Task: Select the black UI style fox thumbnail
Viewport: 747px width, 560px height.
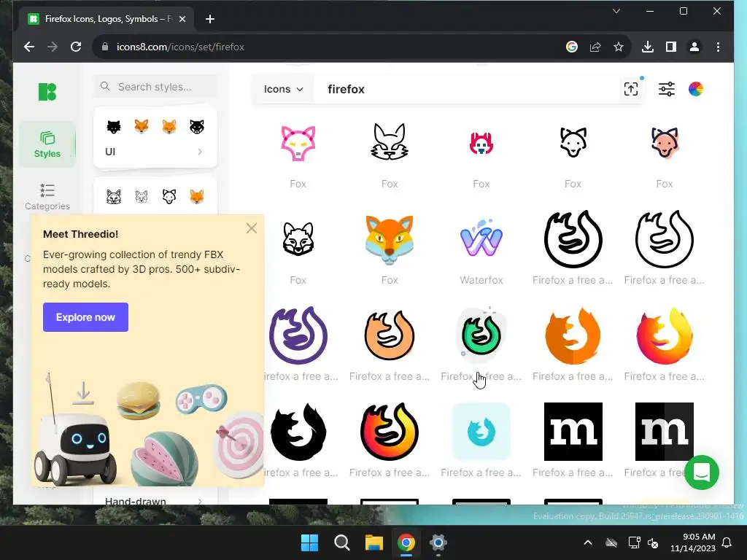Action: (113, 127)
